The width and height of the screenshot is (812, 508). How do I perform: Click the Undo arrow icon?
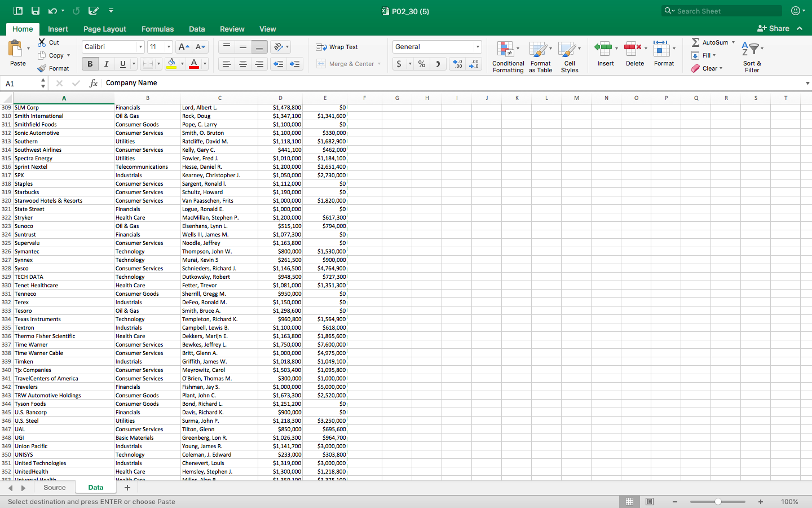(52, 11)
